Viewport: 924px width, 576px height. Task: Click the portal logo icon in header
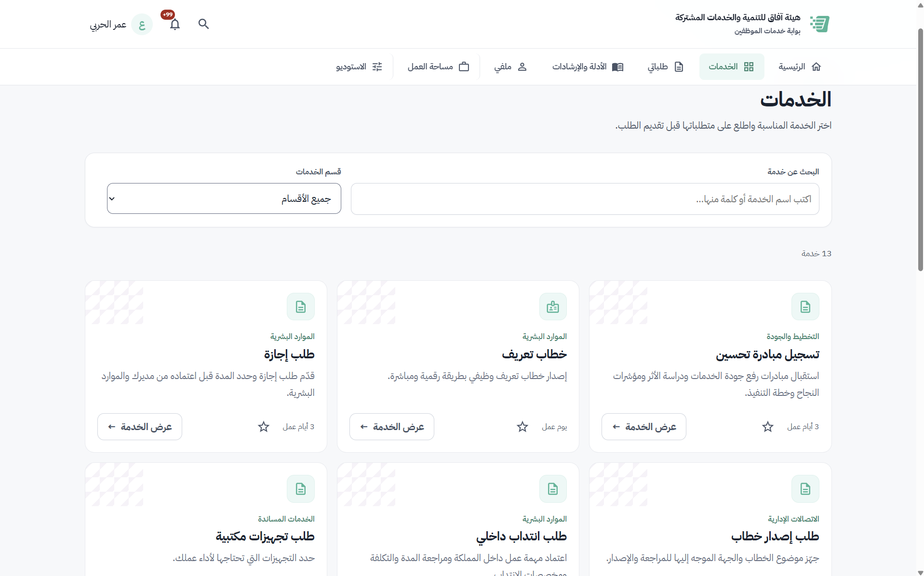click(819, 24)
